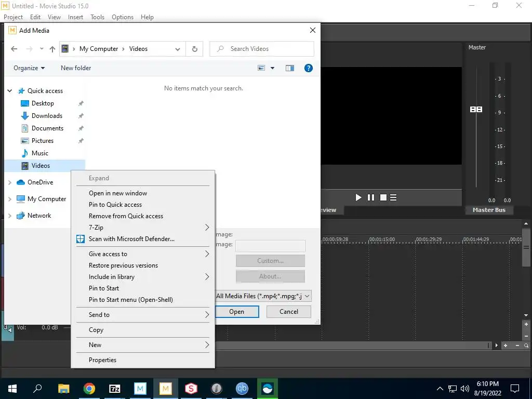The image size is (532, 399).
Task: Show hidden tray icons chevron
Action: (440, 389)
